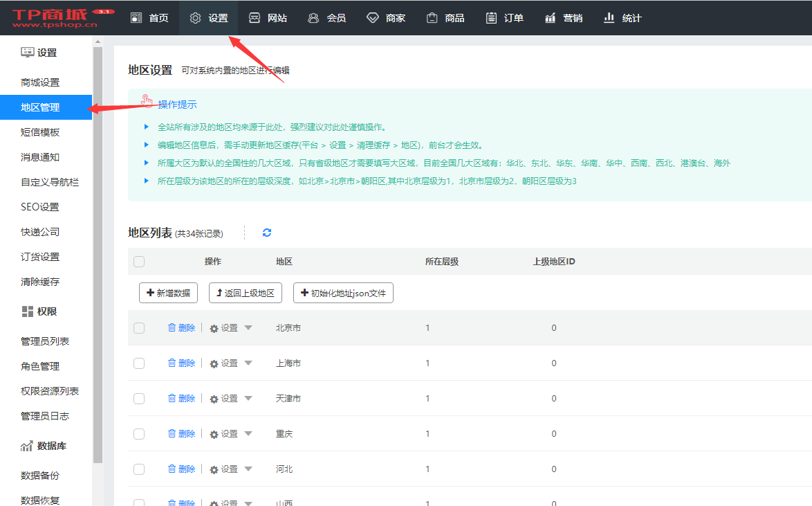Expand the 设置 dropdown arrow for 北京市
812x506 pixels.
tap(248, 327)
